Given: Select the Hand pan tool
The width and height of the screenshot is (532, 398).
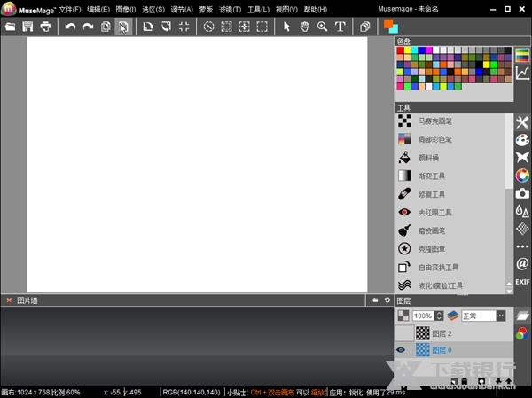Looking at the screenshot, I should (x=304, y=27).
